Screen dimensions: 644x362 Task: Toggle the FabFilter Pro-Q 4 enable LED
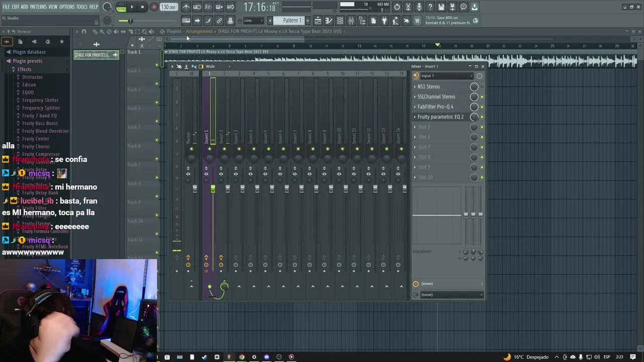[482, 107]
